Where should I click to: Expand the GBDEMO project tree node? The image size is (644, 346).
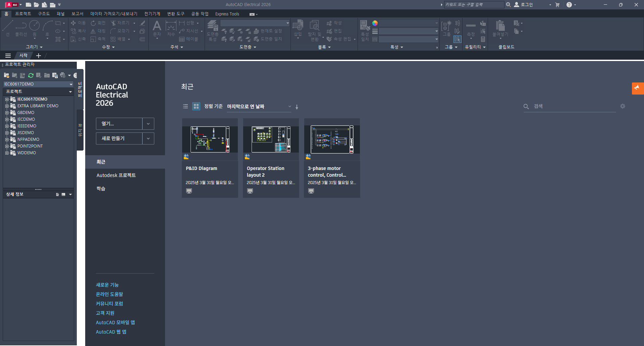(x=7, y=113)
